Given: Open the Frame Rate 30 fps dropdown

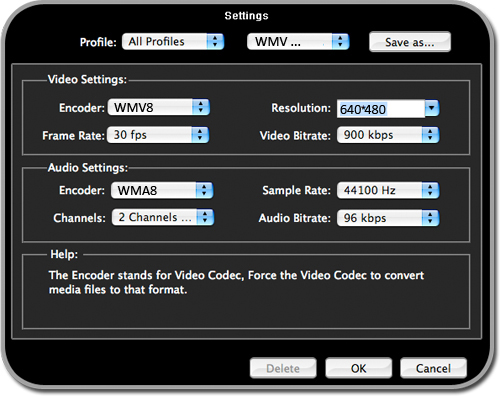Looking at the screenshot, I should 158,135.
